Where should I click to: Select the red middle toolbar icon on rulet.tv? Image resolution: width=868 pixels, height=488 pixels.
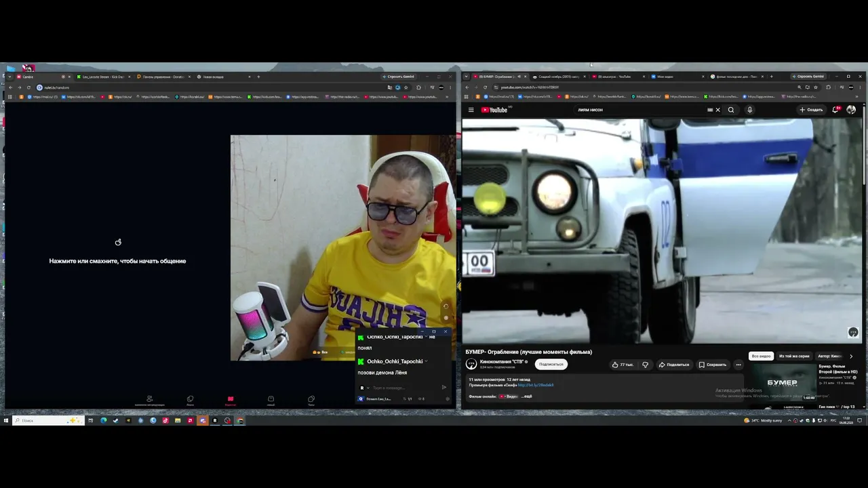[x=231, y=400]
